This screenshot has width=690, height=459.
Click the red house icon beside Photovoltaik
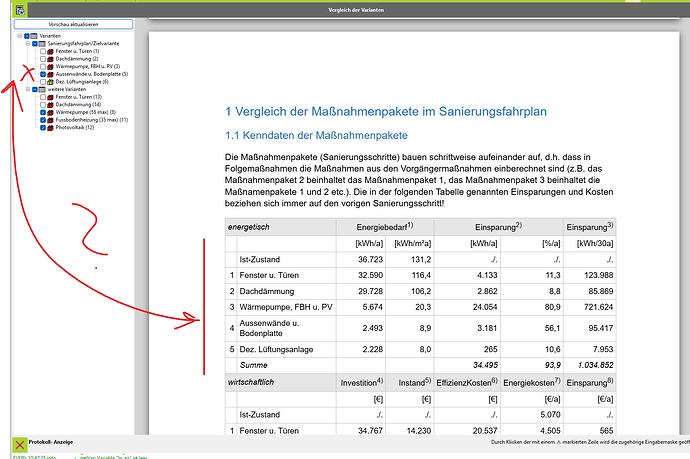click(x=50, y=127)
